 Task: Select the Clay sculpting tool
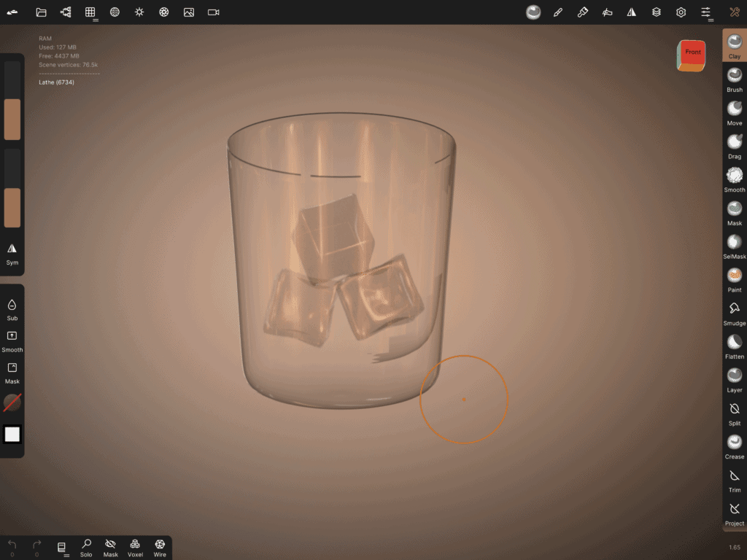pos(735,45)
